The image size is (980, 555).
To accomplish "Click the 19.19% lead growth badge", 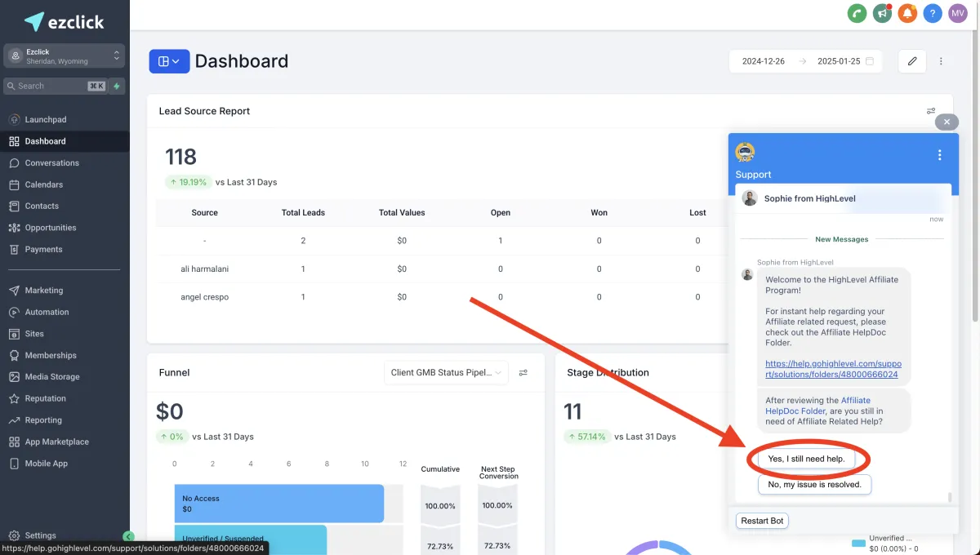I will coord(188,182).
